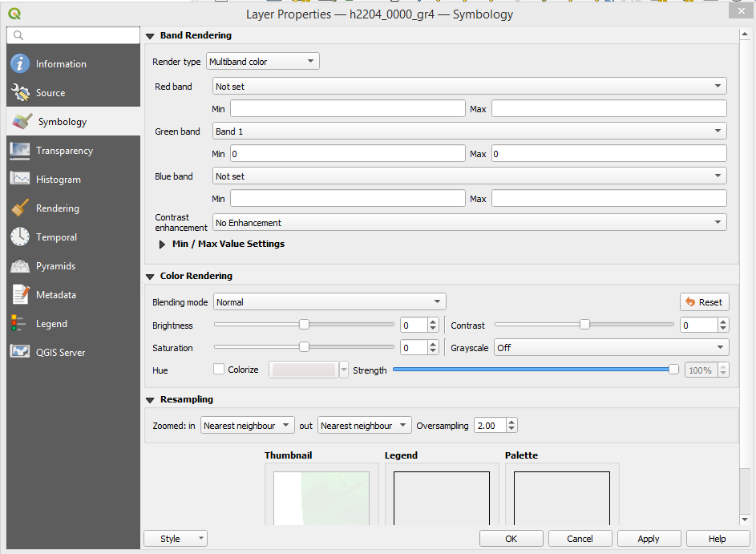Click the QGIS Server icon
Viewport: 756px width, 554px height.
click(x=20, y=352)
